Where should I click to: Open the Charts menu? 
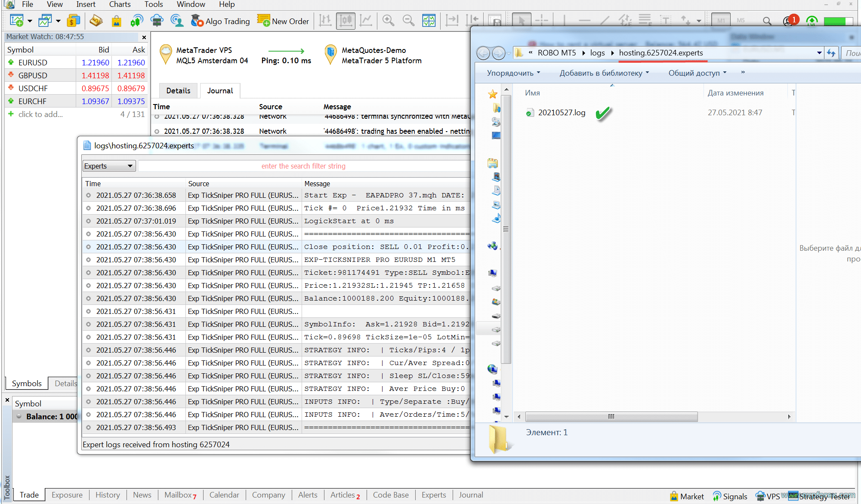point(120,4)
